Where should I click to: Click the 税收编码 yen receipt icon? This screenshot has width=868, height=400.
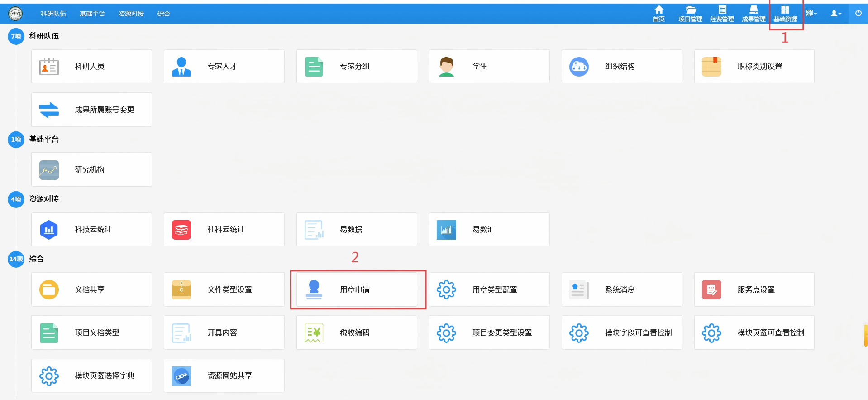coord(314,333)
